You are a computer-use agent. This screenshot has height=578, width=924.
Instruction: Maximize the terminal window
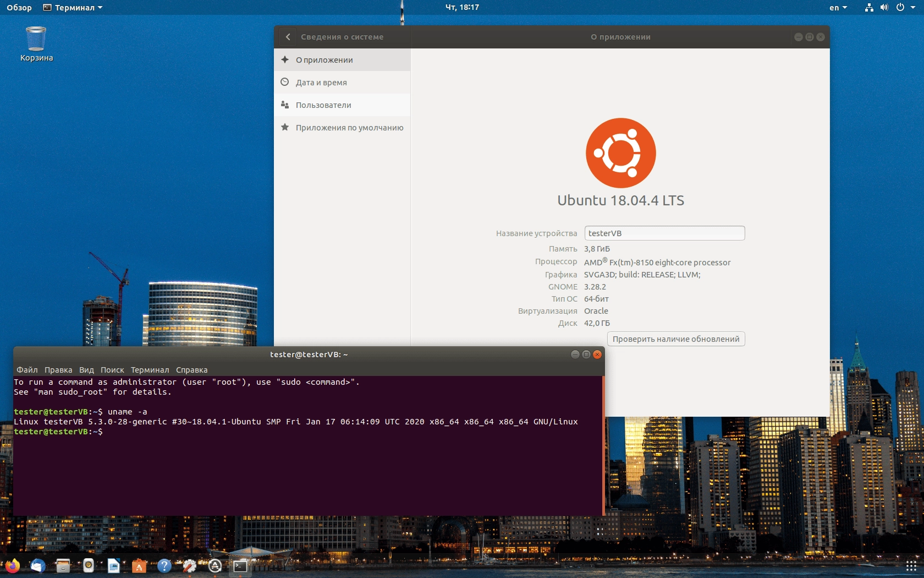(586, 355)
